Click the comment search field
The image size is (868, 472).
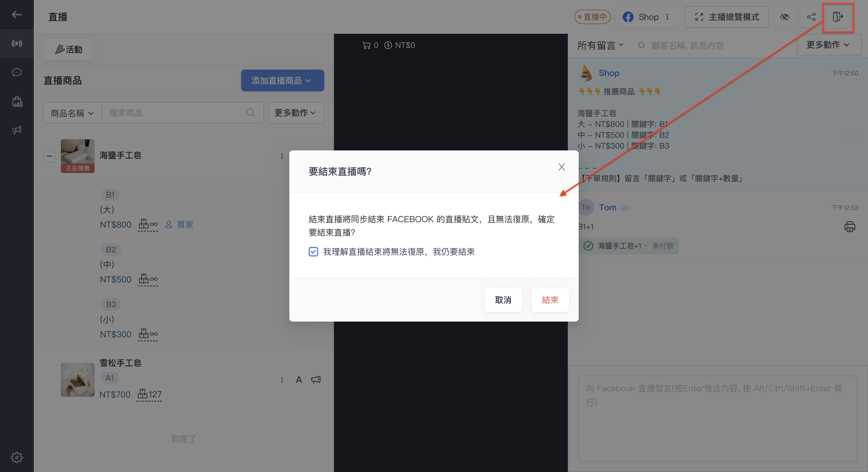tap(714, 46)
